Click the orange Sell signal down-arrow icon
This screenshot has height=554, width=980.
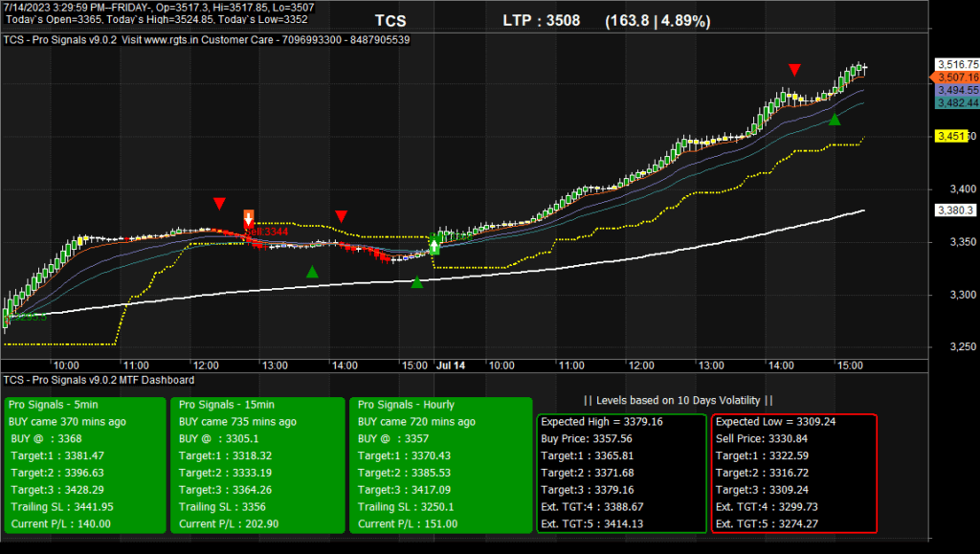[249, 218]
